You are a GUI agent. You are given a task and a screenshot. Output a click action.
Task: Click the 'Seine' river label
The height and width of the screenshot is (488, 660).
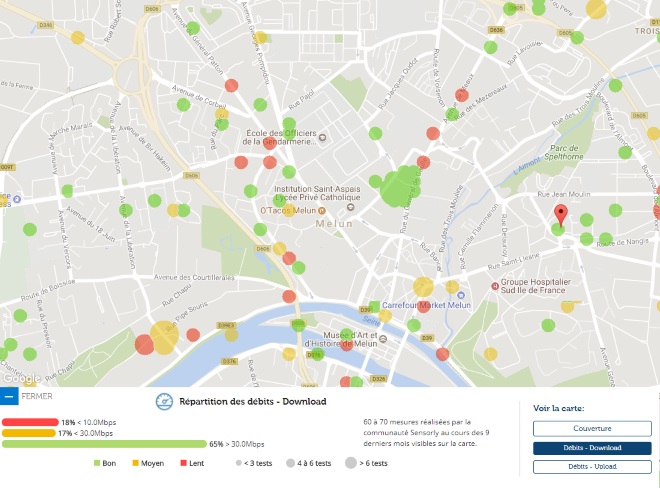click(x=372, y=321)
